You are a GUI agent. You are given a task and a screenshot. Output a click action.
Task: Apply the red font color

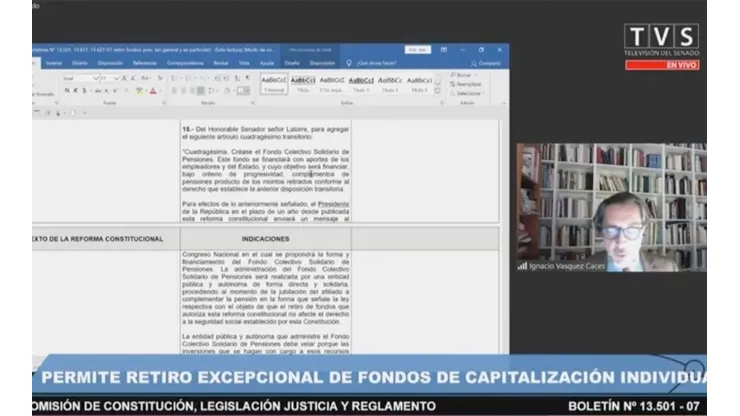(x=153, y=91)
